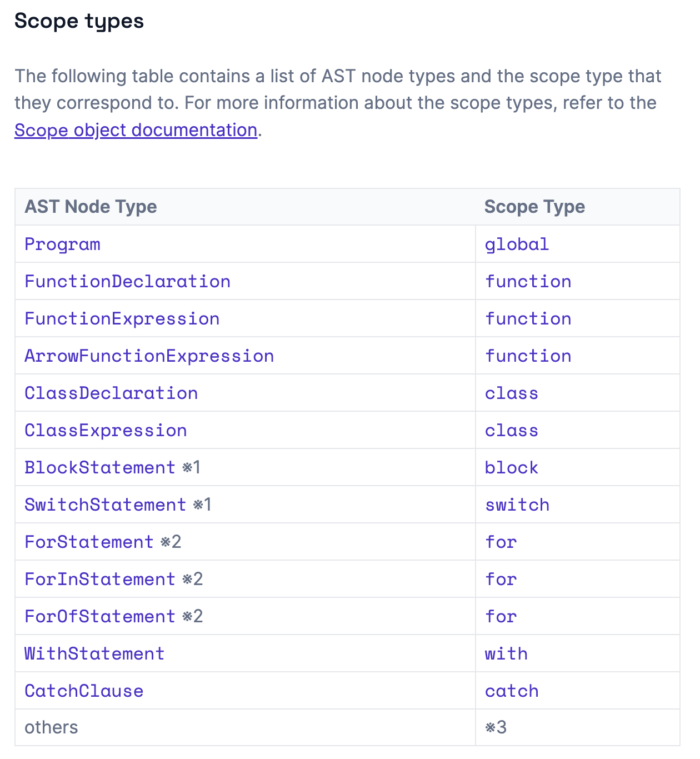Click the ForOfStatement node type
Screen dimensions: 700x759
coord(100,617)
